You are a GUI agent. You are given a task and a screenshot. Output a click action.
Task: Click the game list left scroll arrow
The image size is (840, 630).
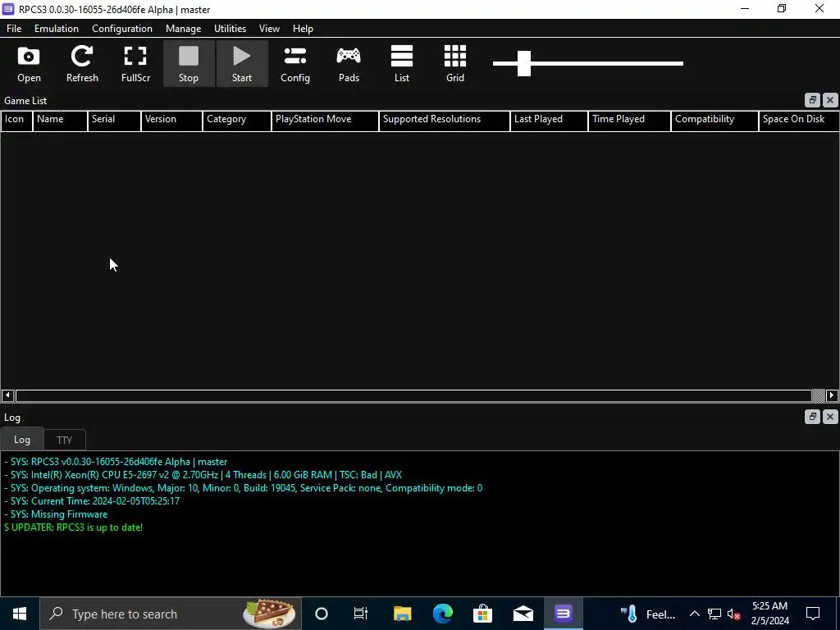pos(7,395)
